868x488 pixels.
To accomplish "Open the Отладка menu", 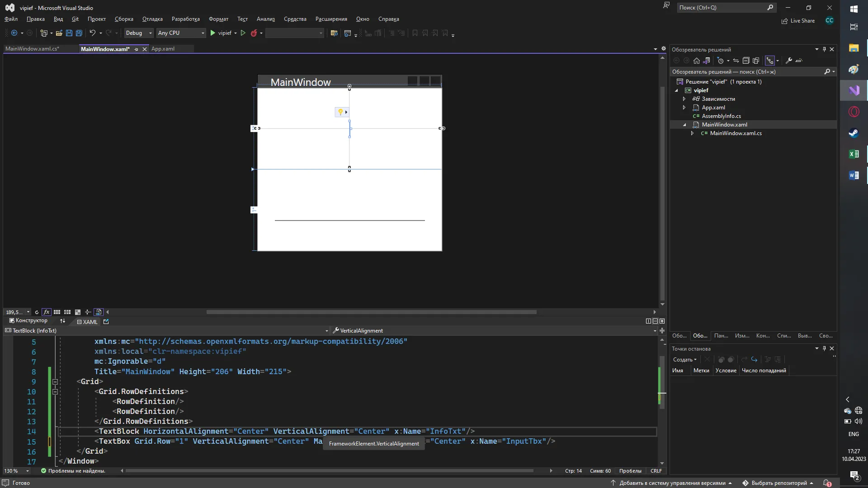I will click(x=152, y=19).
